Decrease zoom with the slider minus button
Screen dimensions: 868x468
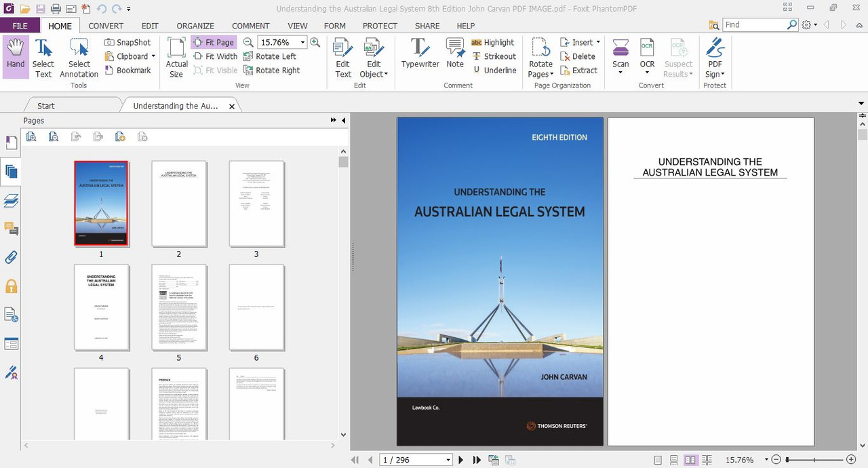click(x=776, y=460)
